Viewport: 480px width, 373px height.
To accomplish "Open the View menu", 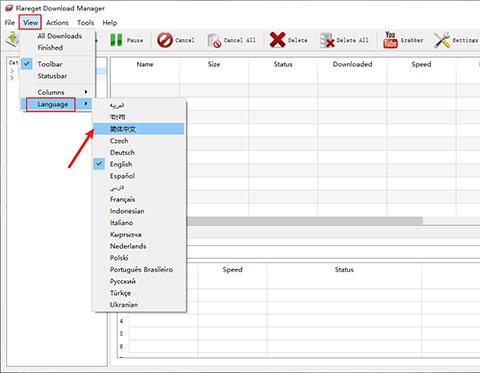I will point(30,23).
